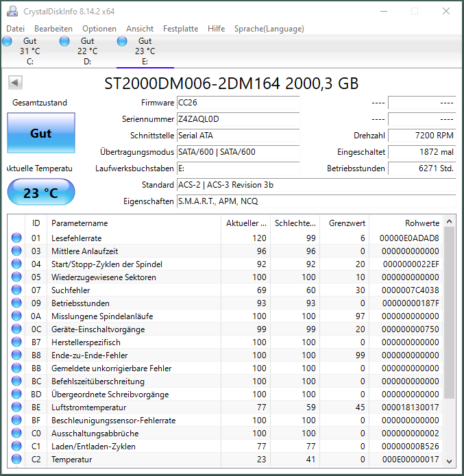This screenshot has width=464, height=476.
Task: Click the Rohwerte column header
Action: [x=406, y=223]
